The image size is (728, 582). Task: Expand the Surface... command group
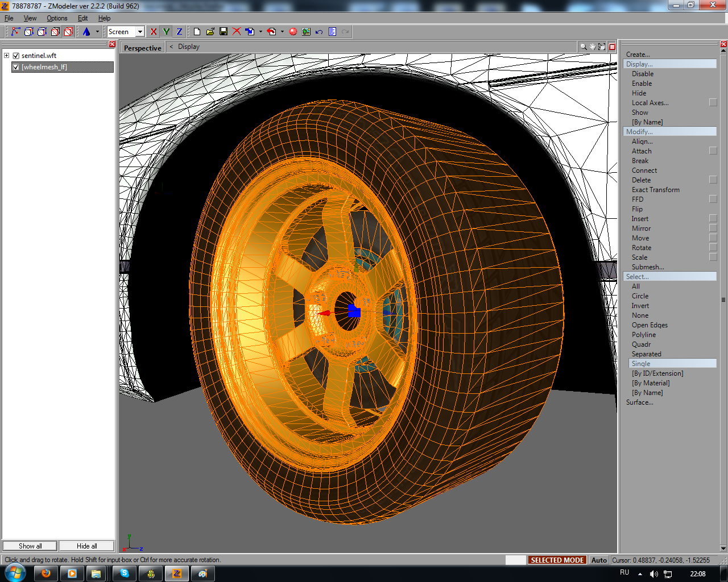pos(639,402)
